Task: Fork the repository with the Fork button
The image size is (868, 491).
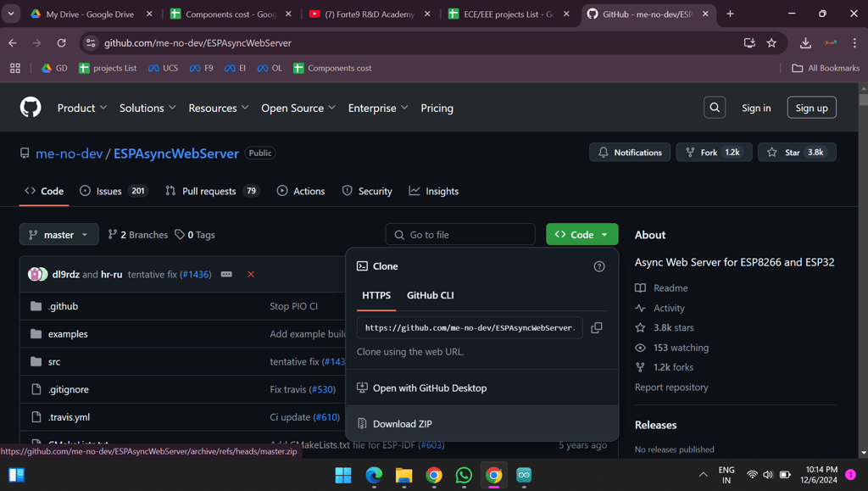Action: 714,153
